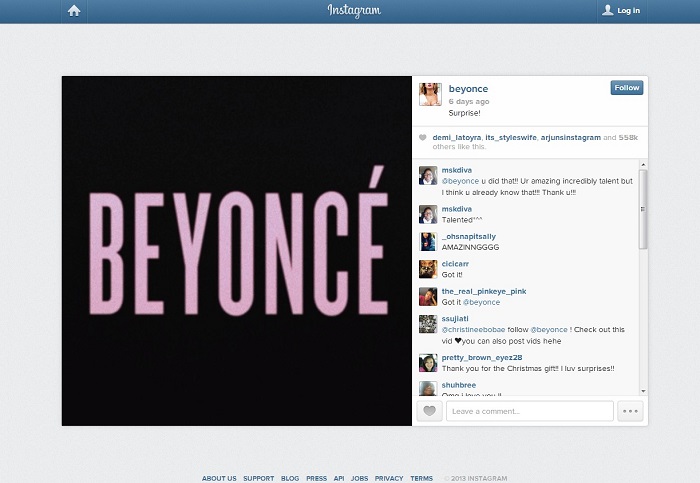The height and width of the screenshot is (483, 700).
Task: Open the BEYONCÉ post image
Action: coord(237,251)
